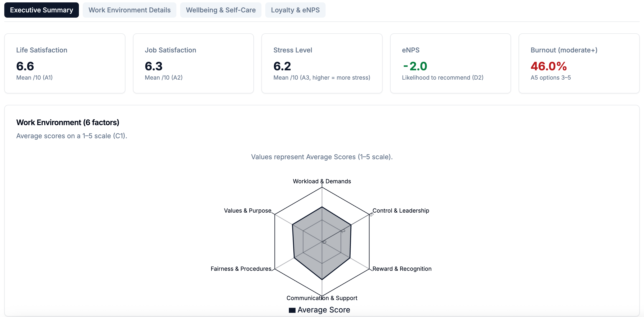Go to the Loyalty & eNPS tab
This screenshot has height=317, width=644.
tap(295, 10)
